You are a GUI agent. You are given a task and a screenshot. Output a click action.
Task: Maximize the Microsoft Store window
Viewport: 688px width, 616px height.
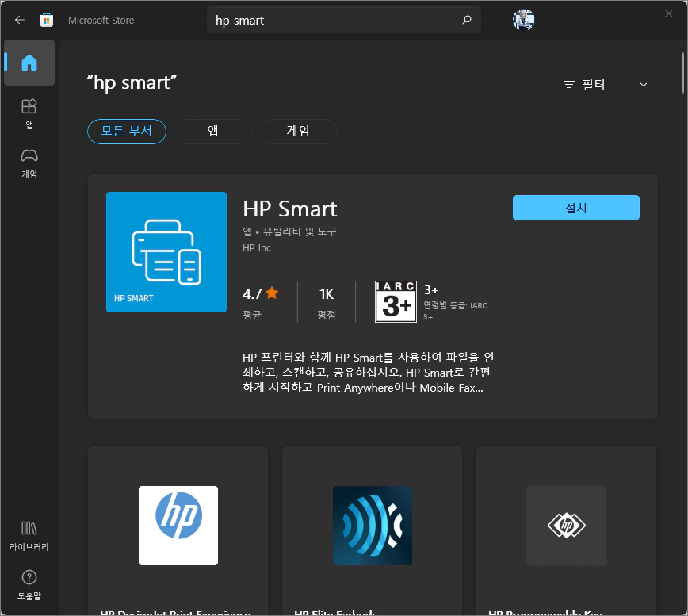(x=633, y=13)
